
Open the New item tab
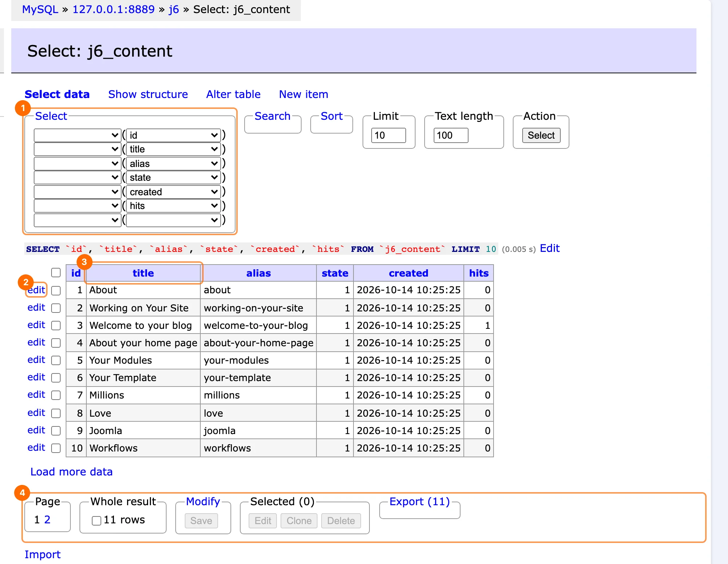coord(303,94)
